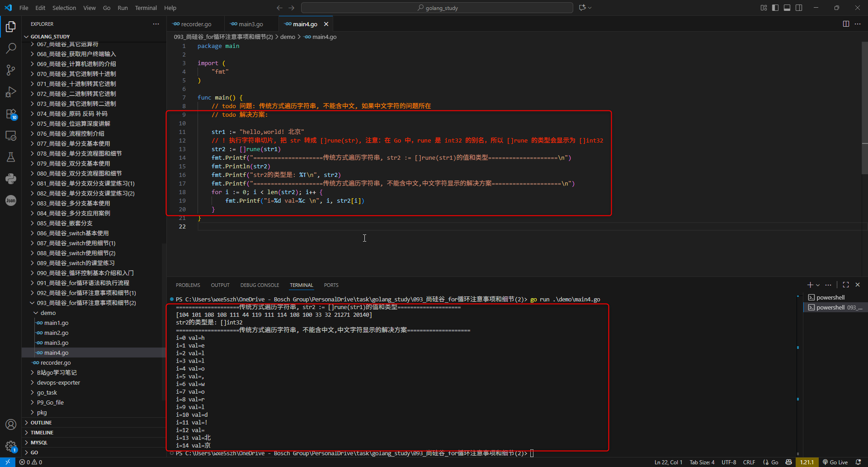Open the Explorer view in activity bar
The width and height of the screenshot is (868, 467).
(11, 27)
